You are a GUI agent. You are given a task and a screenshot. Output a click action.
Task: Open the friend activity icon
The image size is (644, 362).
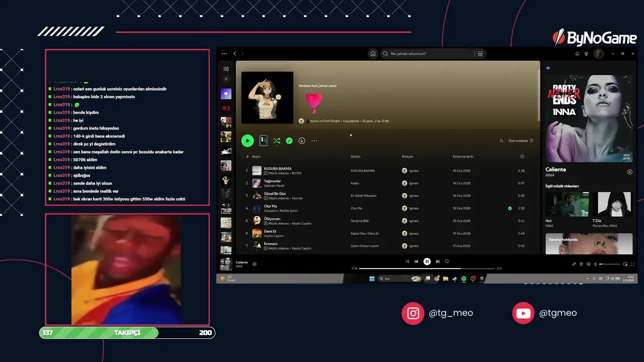[587, 53]
